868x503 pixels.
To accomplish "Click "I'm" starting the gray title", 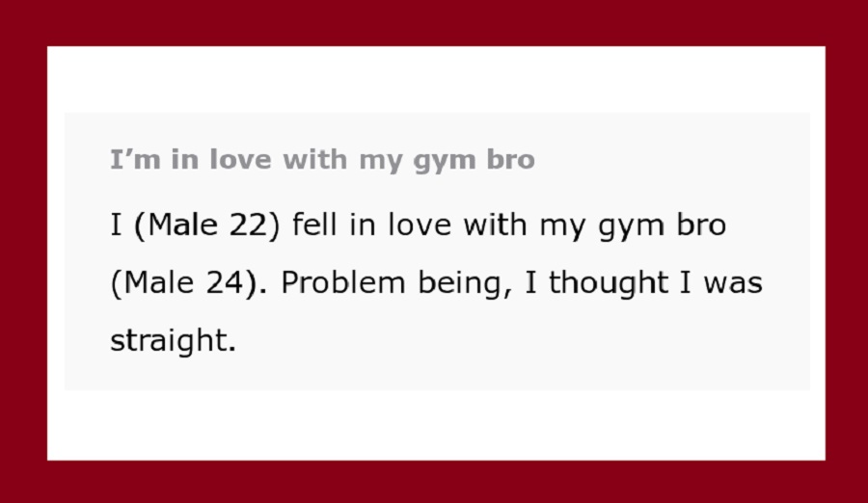I will pyautogui.click(x=135, y=160).
